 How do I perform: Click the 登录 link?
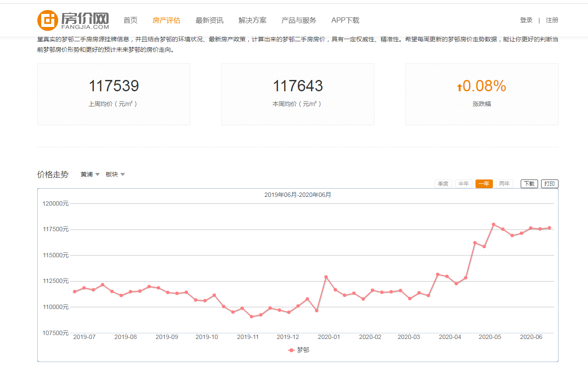point(525,20)
